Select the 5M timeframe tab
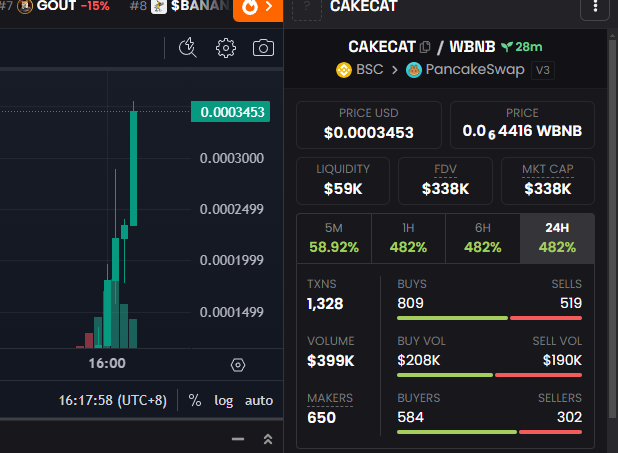The width and height of the screenshot is (618, 453). 334,239
